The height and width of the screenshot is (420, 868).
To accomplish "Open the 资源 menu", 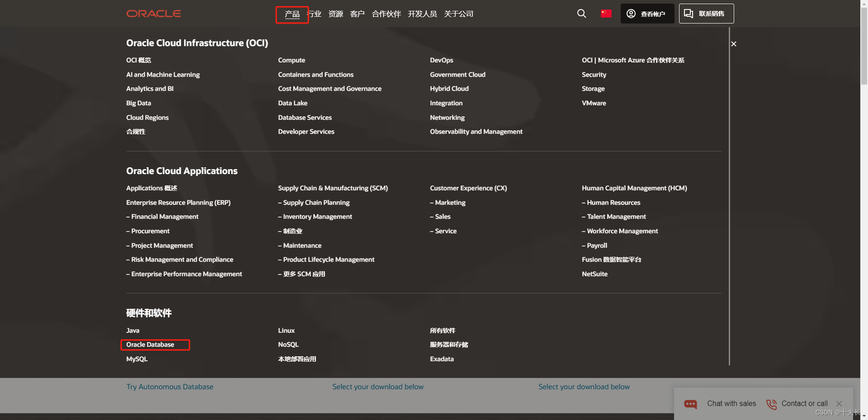I will tap(335, 14).
